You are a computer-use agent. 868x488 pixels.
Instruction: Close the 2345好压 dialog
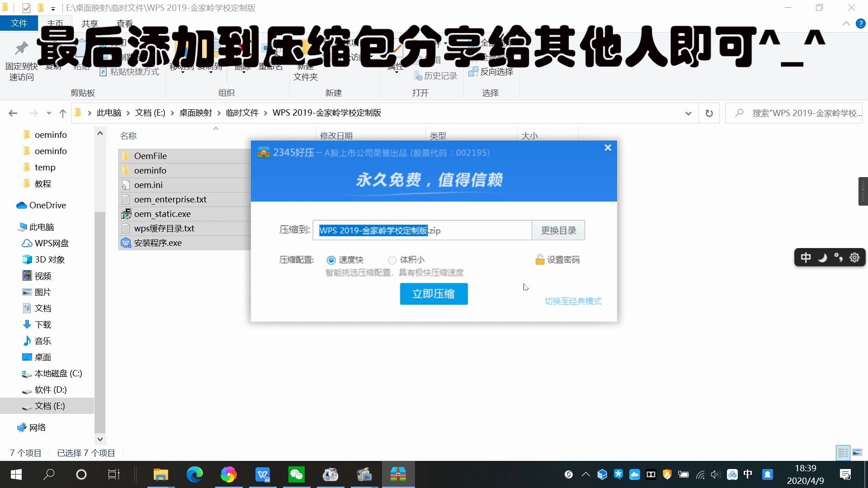click(x=608, y=148)
